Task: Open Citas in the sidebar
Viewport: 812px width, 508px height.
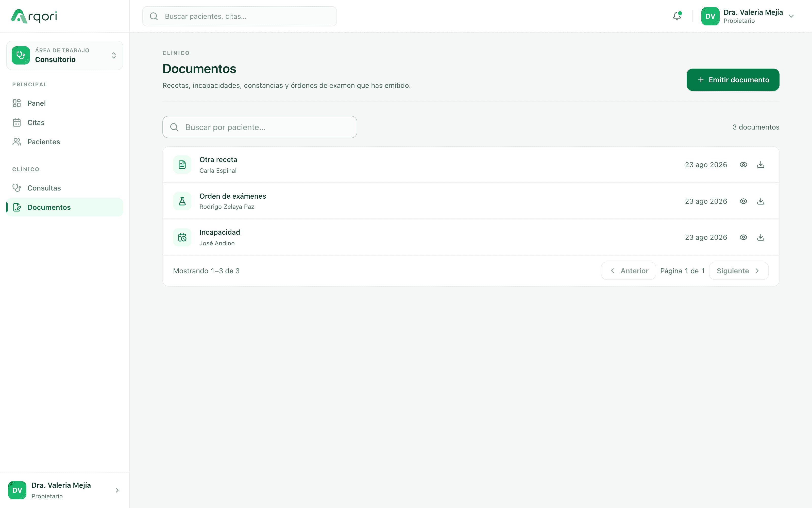Action: [x=65, y=123]
